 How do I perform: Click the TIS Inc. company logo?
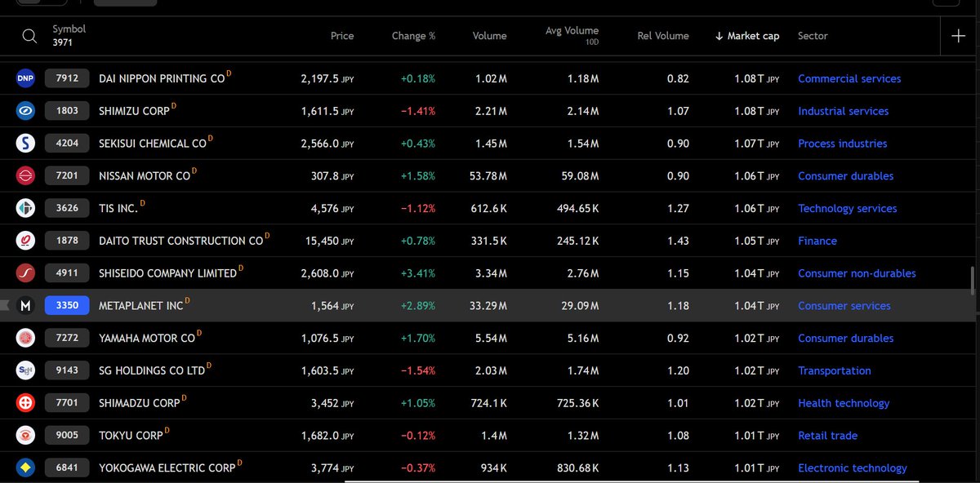(x=26, y=208)
